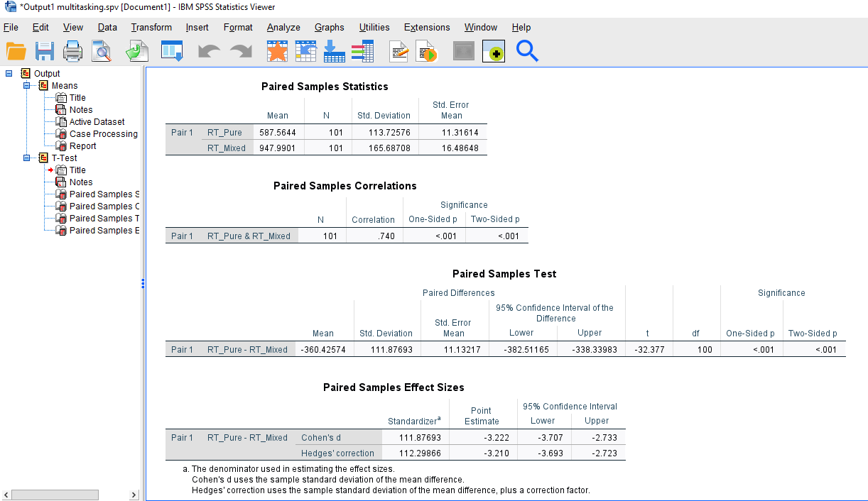Click the right arrow of outline scrollbar
Screen dimensions: 868x501
tap(134, 495)
